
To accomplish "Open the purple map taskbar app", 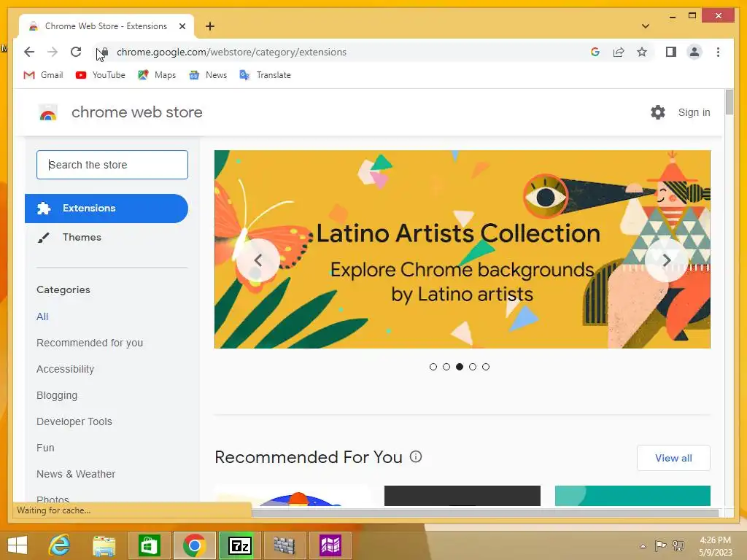I will point(330,545).
